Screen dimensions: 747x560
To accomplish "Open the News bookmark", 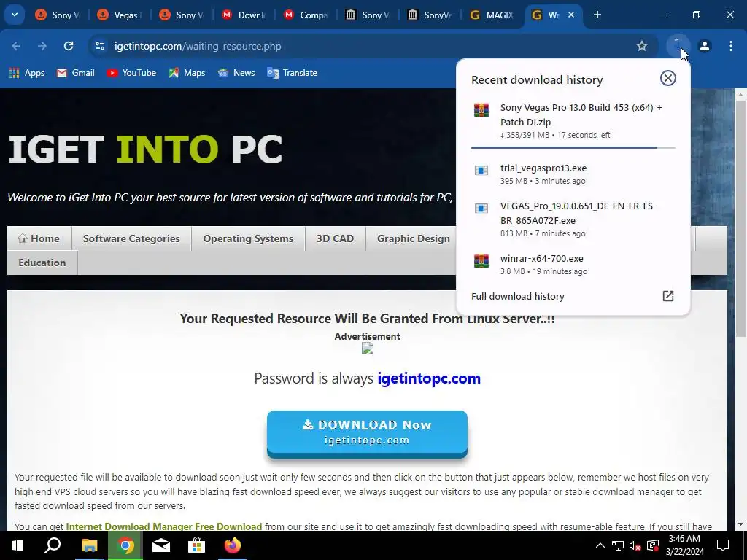I will 236,73.
